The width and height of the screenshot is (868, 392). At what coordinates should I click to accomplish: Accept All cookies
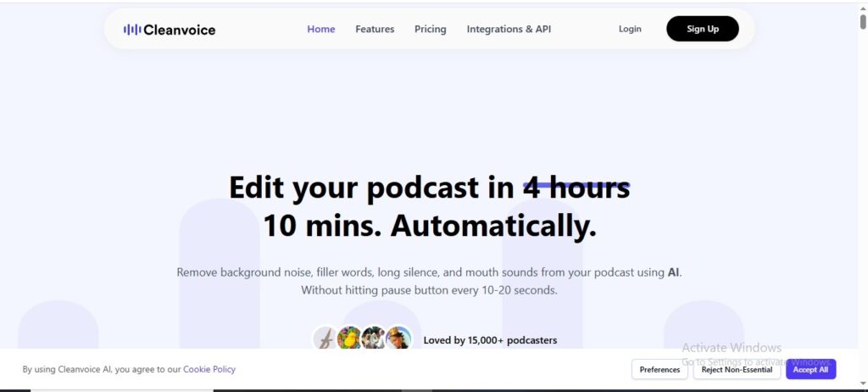(x=810, y=369)
